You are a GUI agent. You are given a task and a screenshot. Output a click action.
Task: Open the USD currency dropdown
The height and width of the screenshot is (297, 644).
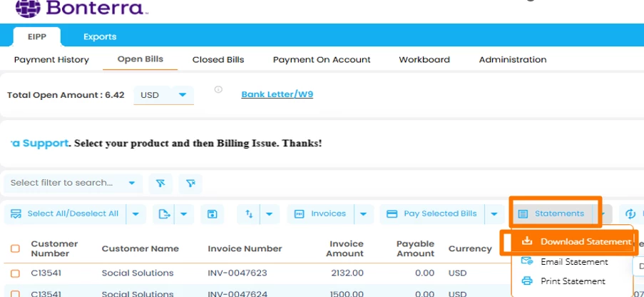coord(163,95)
